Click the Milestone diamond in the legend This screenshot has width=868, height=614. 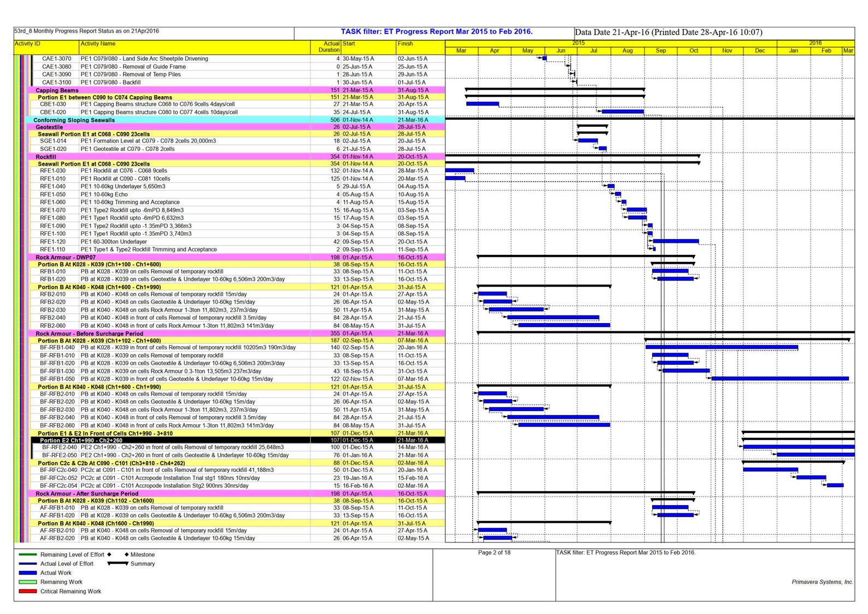126,554
